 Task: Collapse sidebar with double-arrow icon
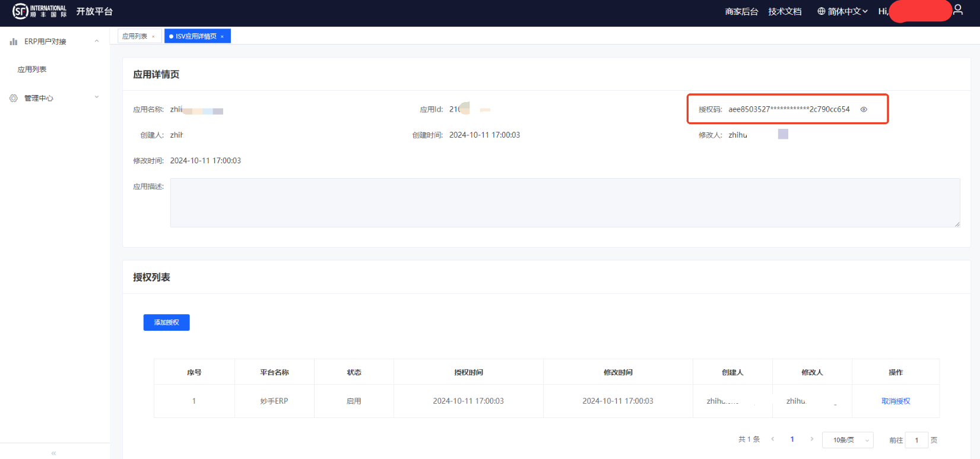click(x=54, y=453)
